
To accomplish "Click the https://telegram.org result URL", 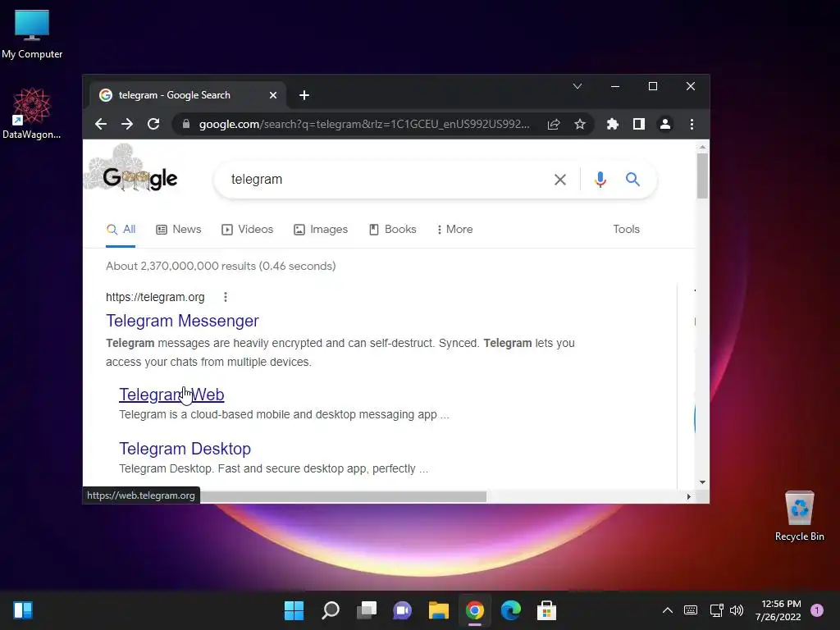I will [x=155, y=297].
